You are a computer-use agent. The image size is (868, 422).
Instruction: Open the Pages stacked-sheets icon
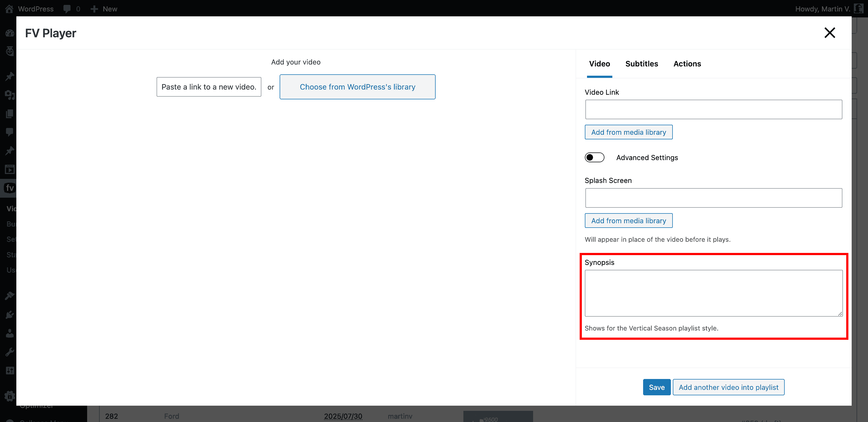click(x=10, y=114)
